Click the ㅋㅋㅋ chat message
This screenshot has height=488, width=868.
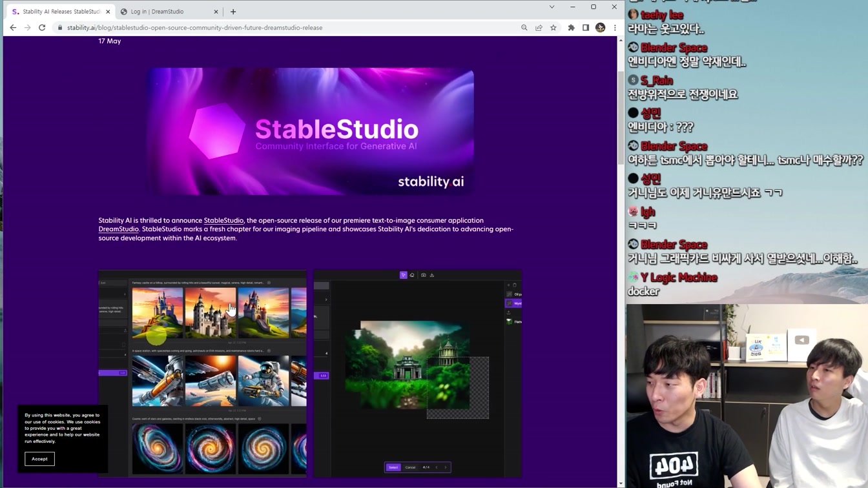click(642, 225)
